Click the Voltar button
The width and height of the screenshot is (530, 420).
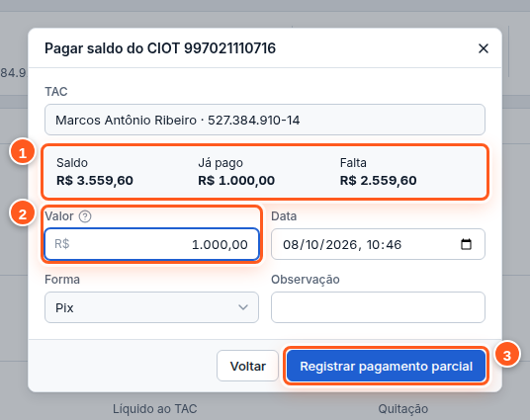point(248,366)
